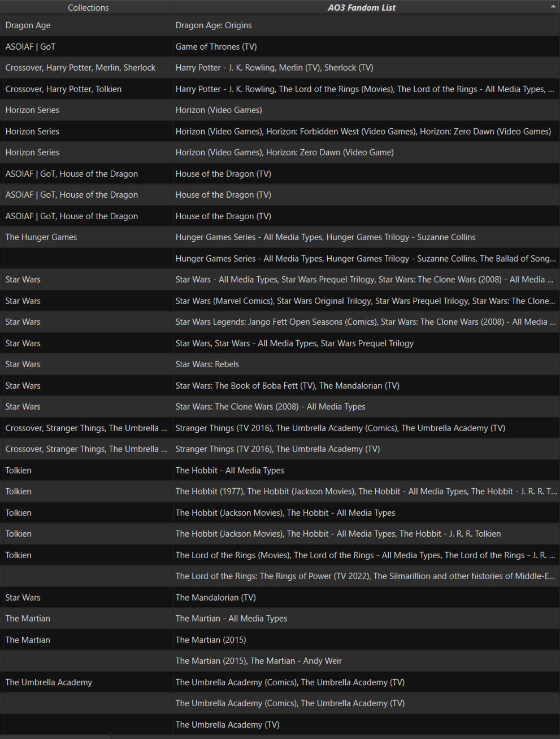Click fandom cell starting 'Star Wars, Star Wars - All'

tap(366, 343)
